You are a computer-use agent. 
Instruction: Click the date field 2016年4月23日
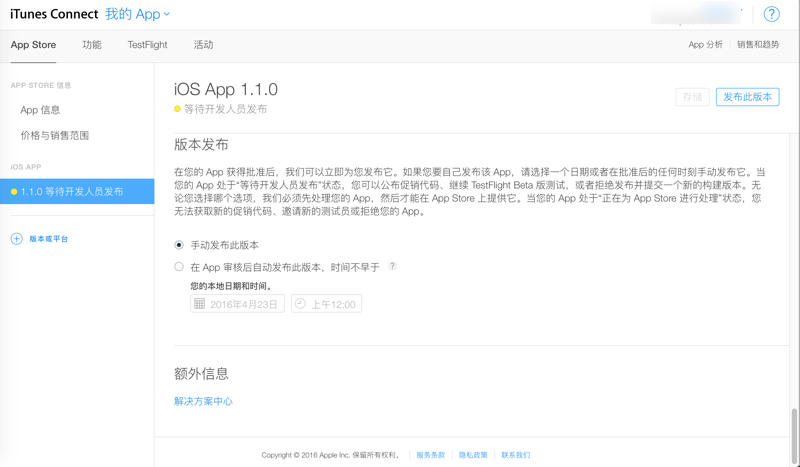click(237, 304)
